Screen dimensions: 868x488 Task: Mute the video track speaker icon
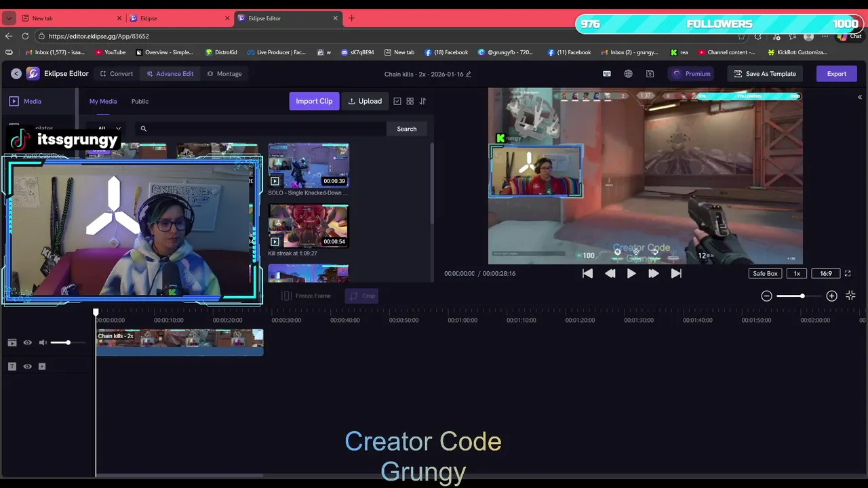click(x=43, y=342)
